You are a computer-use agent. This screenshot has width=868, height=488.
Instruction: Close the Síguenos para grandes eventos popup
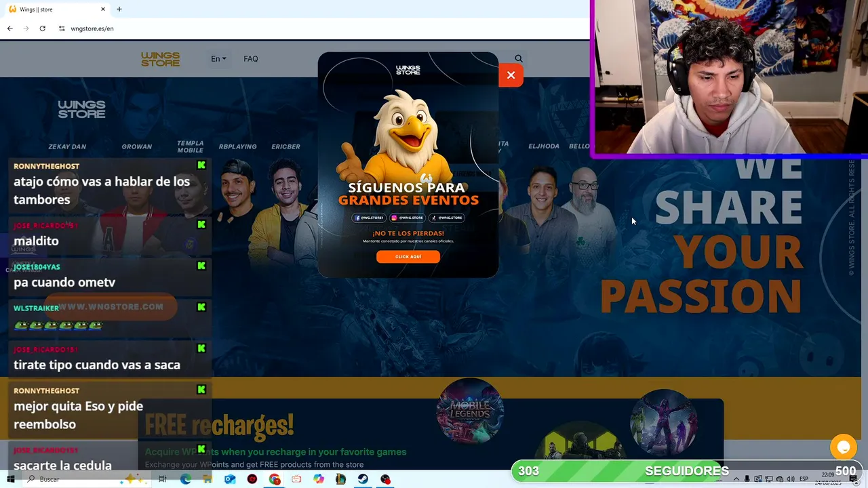click(511, 75)
